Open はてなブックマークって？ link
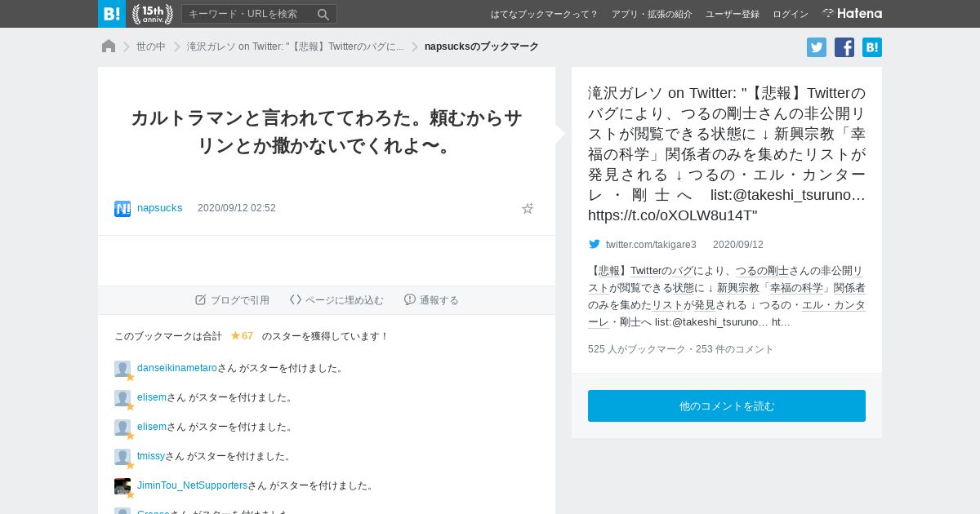The image size is (980, 514). [545, 14]
